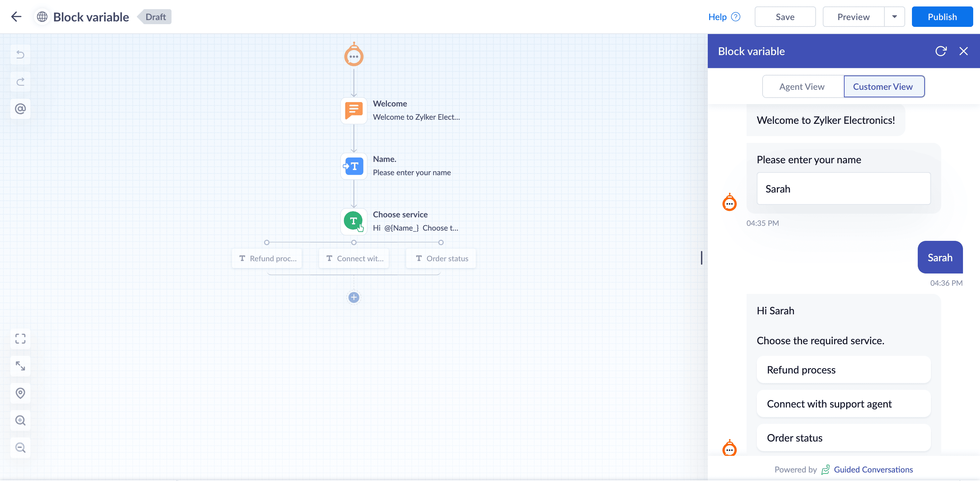Click the redo arrow icon
Screen dimensions: 980x481
[20, 82]
